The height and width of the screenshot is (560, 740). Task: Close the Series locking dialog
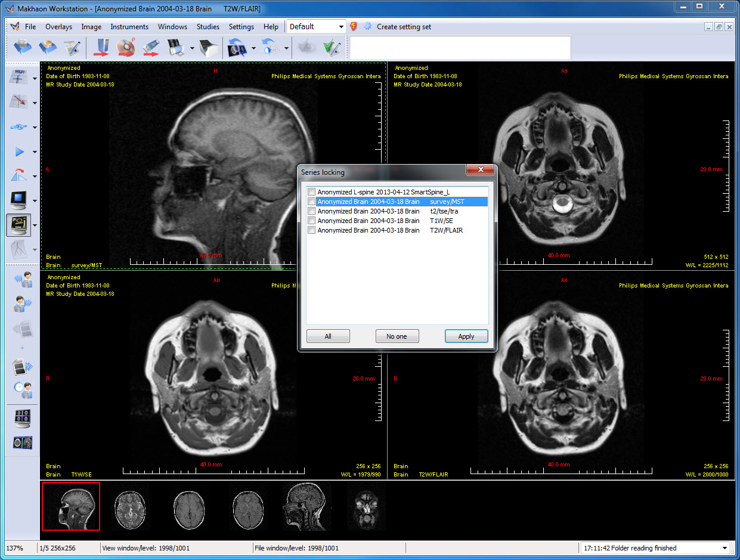[x=480, y=171]
